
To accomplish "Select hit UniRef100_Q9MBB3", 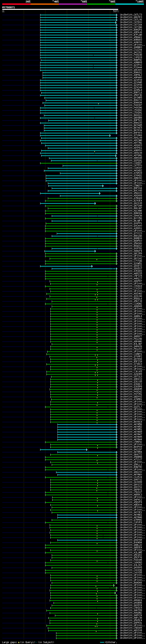I will tap(131, 48).
